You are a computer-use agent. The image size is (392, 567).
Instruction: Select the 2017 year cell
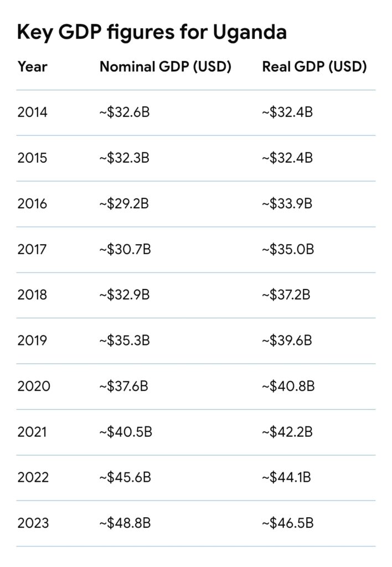[x=33, y=249]
